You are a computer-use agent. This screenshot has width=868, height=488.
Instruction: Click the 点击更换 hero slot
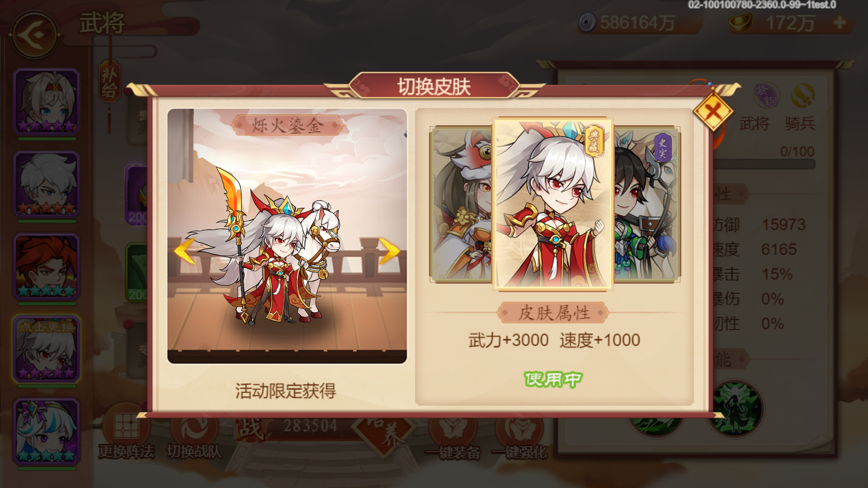(x=47, y=349)
